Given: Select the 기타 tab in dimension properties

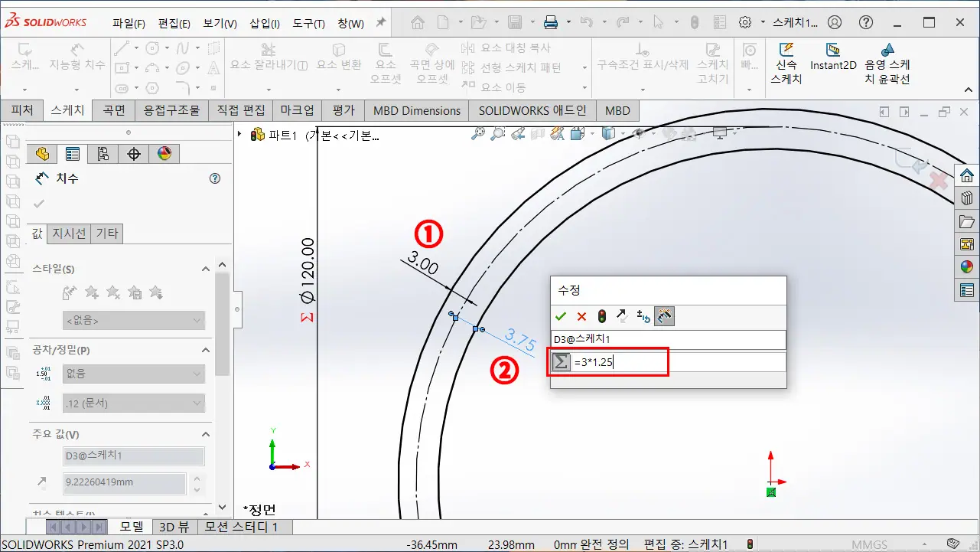Looking at the screenshot, I should (x=107, y=234).
